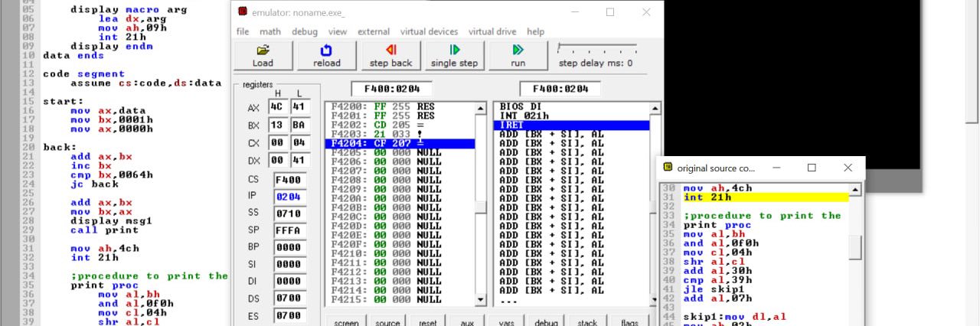Click the DS register field 0700
This screenshot has width=980, height=326.
pos(290,298)
